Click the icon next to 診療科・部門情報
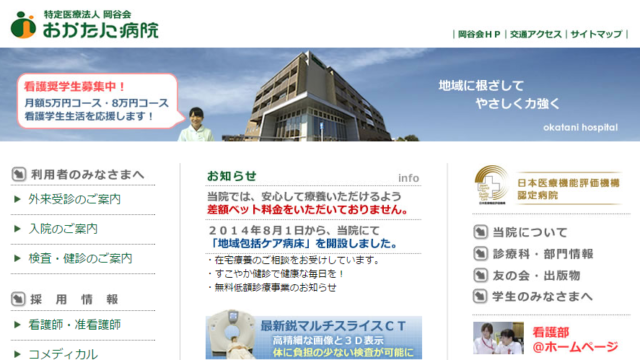The image size is (640, 360). click(x=480, y=254)
